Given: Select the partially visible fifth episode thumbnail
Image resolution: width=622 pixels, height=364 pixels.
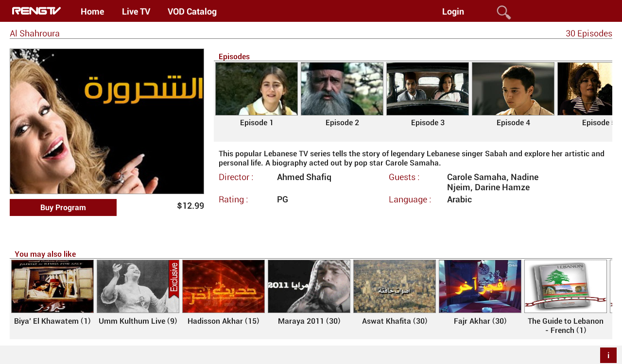Looking at the screenshot, I should point(585,89).
